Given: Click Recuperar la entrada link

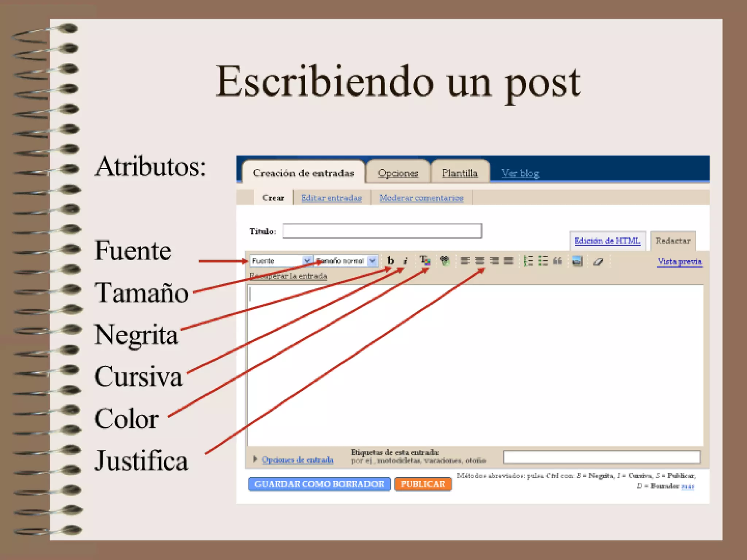Looking at the screenshot, I should (288, 276).
